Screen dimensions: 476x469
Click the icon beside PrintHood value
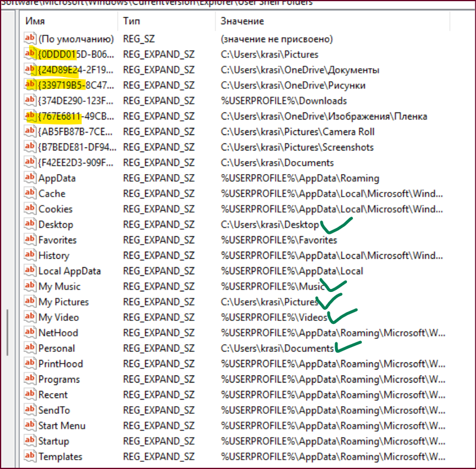(x=30, y=364)
